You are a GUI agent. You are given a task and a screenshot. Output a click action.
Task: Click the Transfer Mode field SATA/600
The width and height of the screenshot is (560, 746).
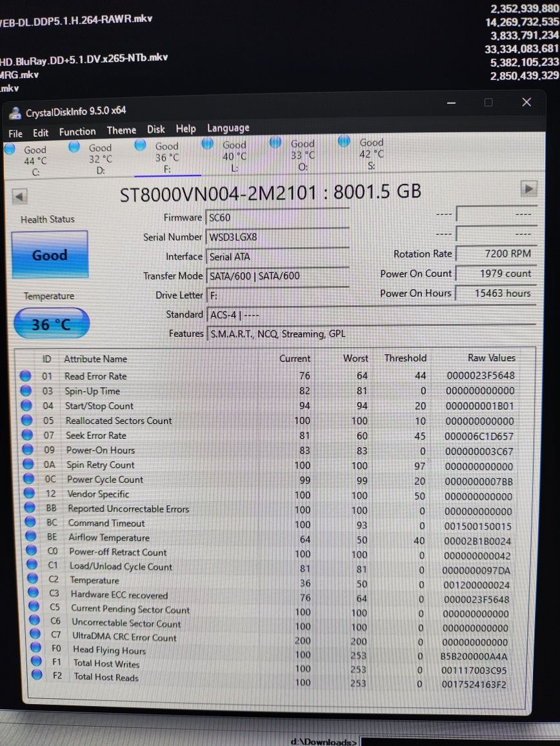tap(277, 276)
